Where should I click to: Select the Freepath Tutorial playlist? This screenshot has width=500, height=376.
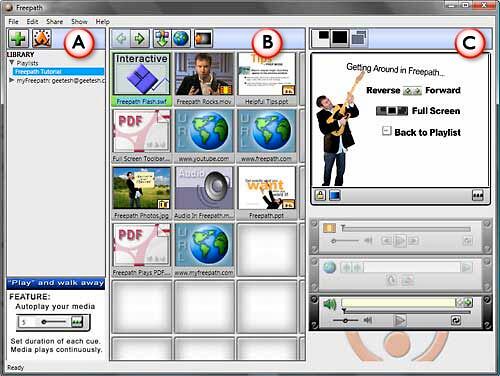pyautogui.click(x=58, y=72)
